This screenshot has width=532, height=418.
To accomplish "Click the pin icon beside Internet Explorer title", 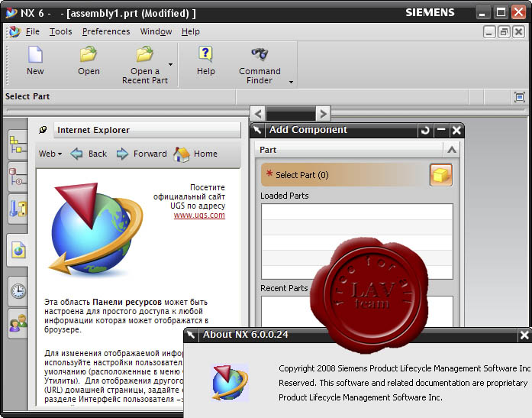I will pos(43,130).
